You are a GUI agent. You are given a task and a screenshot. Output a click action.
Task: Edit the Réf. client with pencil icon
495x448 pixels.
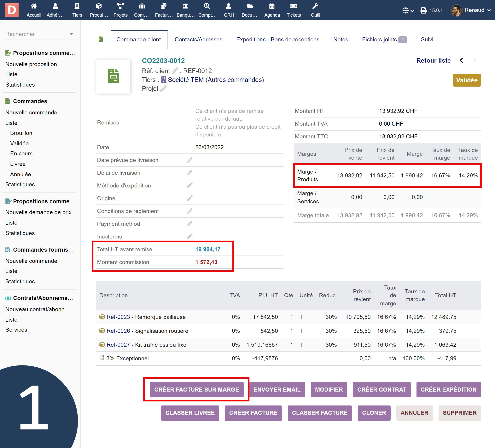(x=175, y=71)
